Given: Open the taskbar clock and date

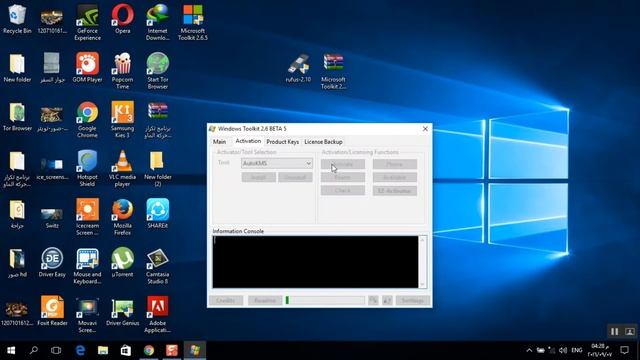Looking at the screenshot, I should (599, 350).
